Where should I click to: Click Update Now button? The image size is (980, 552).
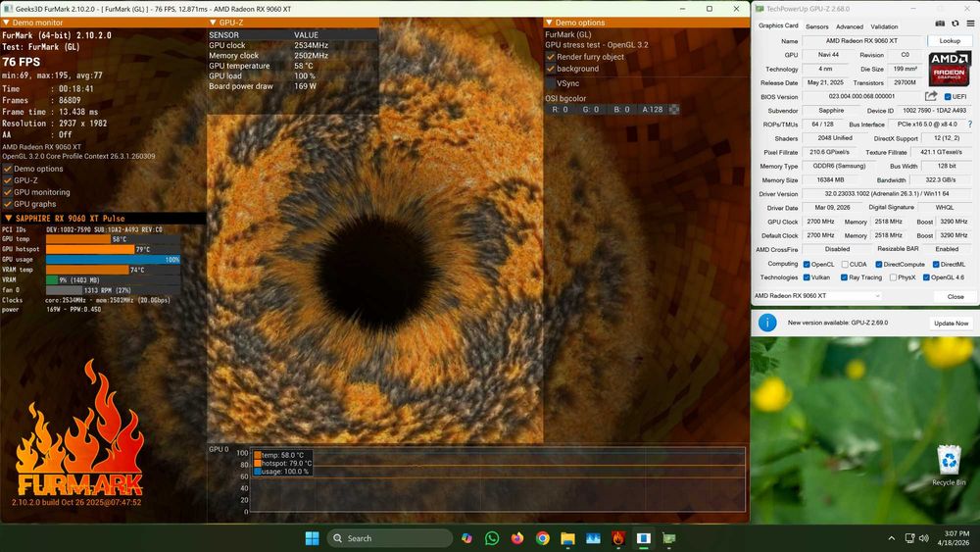click(951, 324)
